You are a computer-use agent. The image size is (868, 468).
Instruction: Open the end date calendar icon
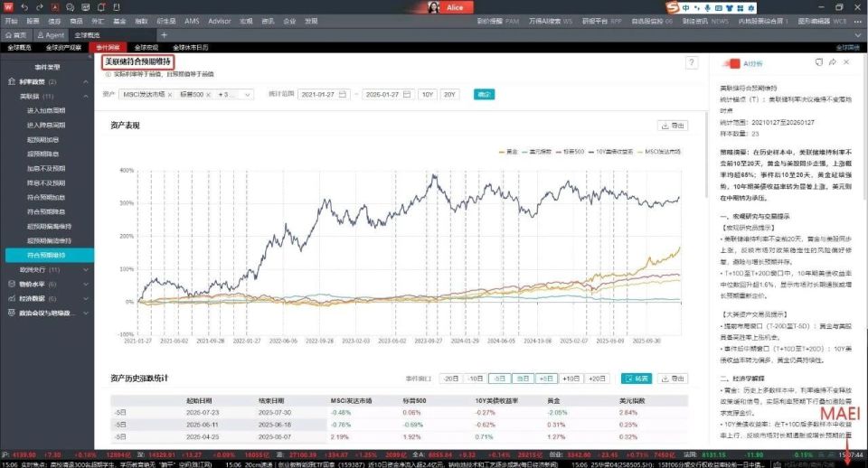coord(407,95)
